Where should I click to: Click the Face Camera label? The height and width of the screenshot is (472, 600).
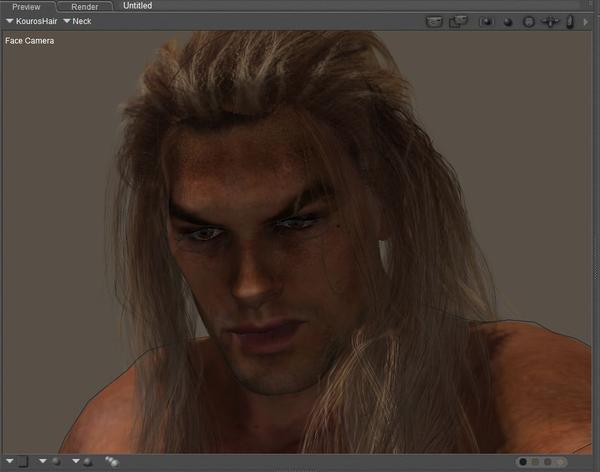pyautogui.click(x=29, y=41)
